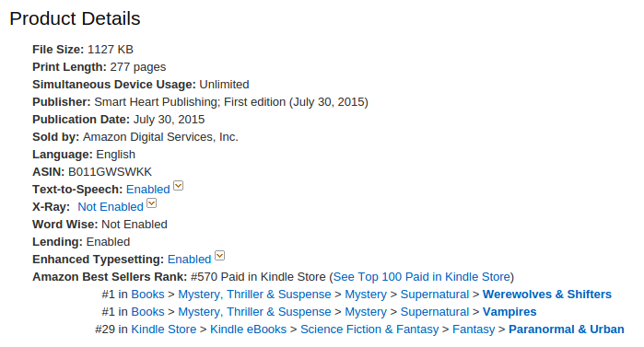Screen dimensions: 644x347
Task: Click the X-Ray Not Enabled link
Action: pos(111,207)
